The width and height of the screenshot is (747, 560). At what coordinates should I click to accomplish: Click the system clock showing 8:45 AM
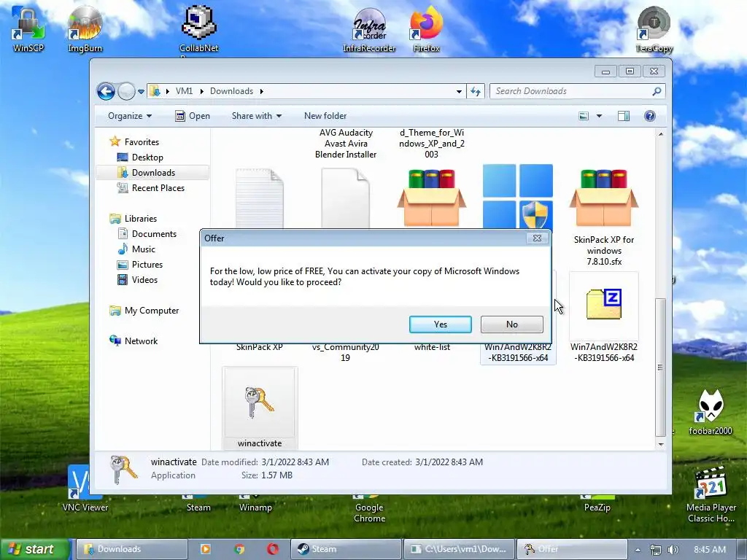click(710, 550)
